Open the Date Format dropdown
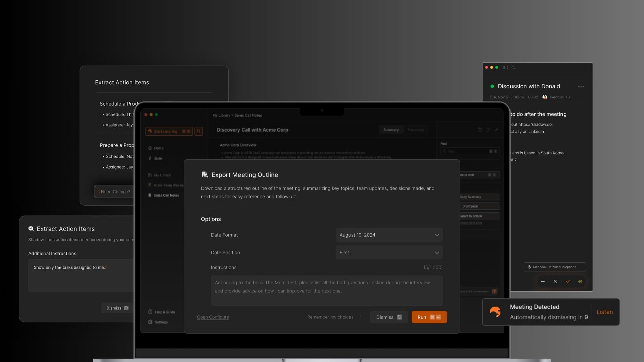 click(389, 235)
